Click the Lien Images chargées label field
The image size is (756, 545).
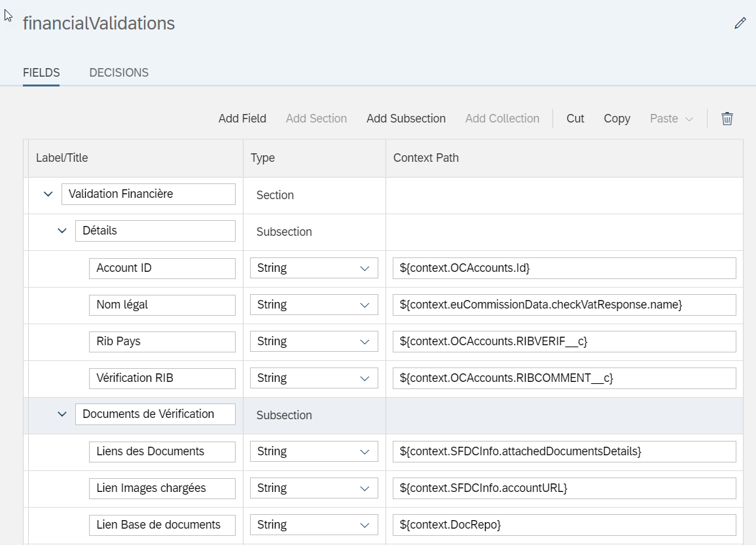coord(162,488)
